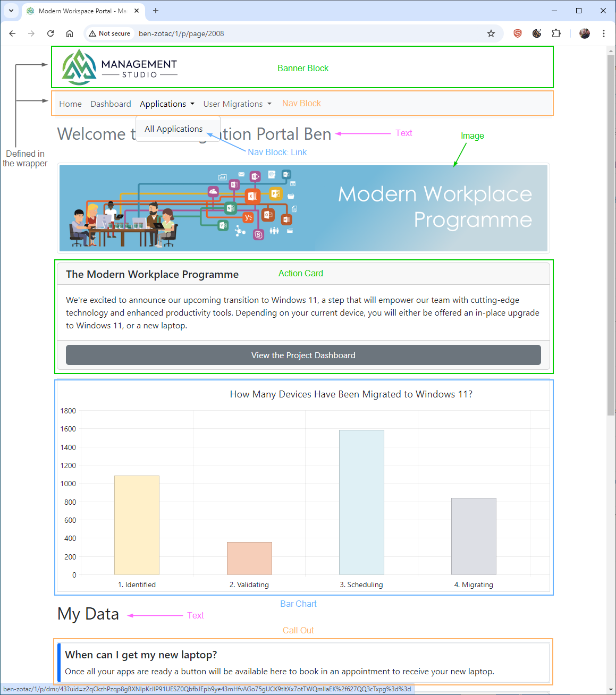The image size is (616, 695).
Task: Click the Modern Workplace Programme banner image
Action: click(x=303, y=208)
